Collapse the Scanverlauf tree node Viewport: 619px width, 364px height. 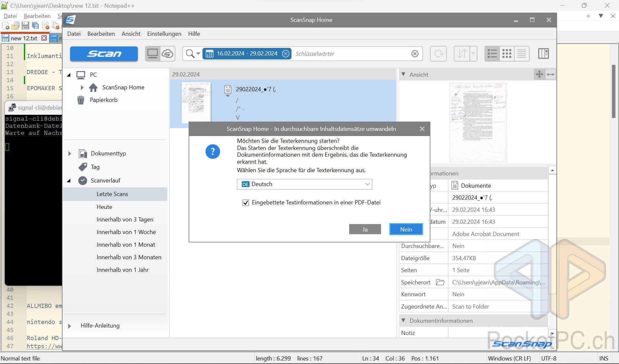pyautogui.click(x=69, y=181)
